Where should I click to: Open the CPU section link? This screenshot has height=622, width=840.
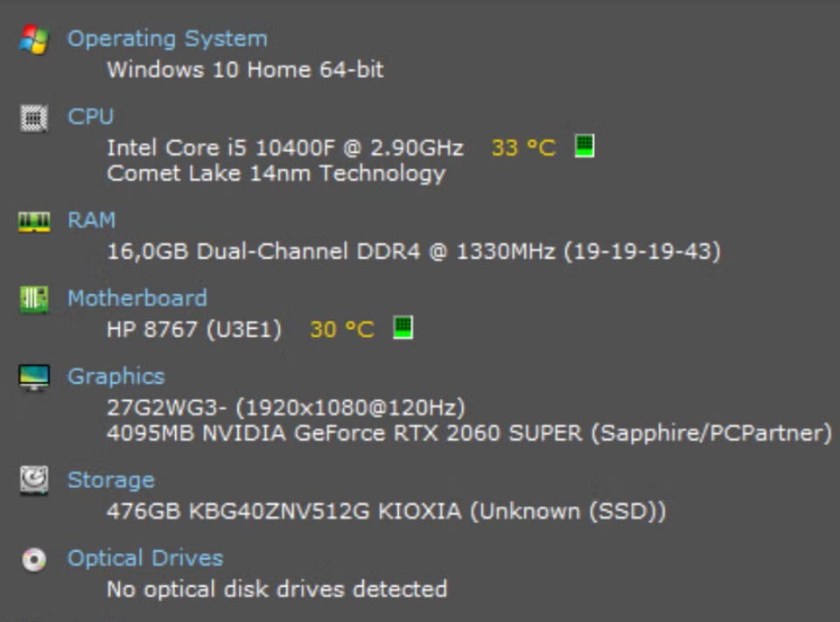click(90, 116)
